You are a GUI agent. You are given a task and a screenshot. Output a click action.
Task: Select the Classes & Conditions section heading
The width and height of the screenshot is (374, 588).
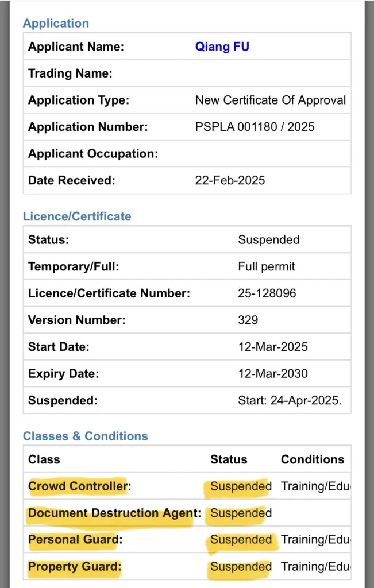(85, 436)
